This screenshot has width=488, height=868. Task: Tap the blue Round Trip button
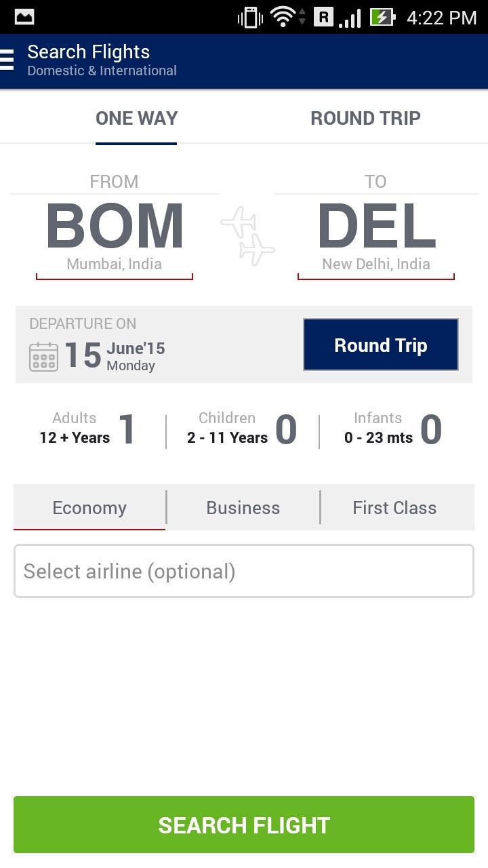pos(380,345)
